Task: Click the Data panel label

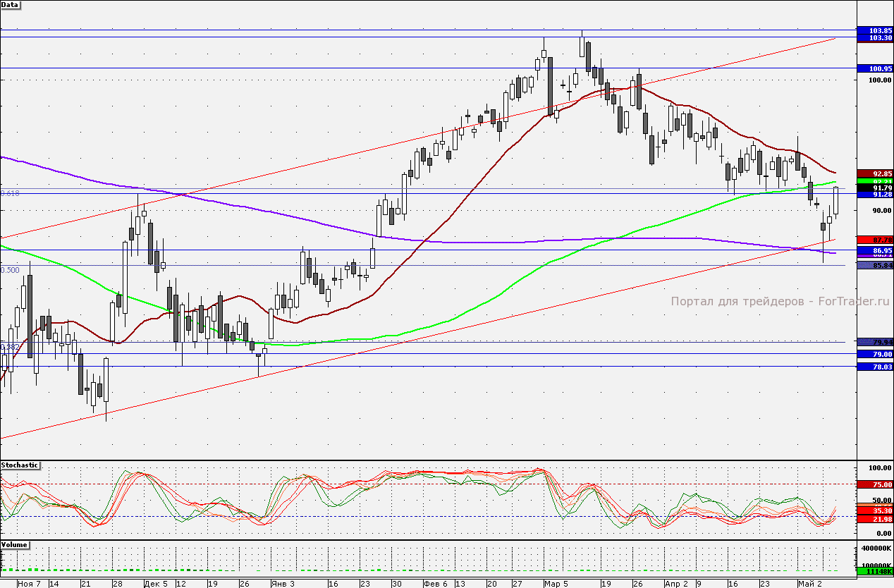Action: (11, 5)
